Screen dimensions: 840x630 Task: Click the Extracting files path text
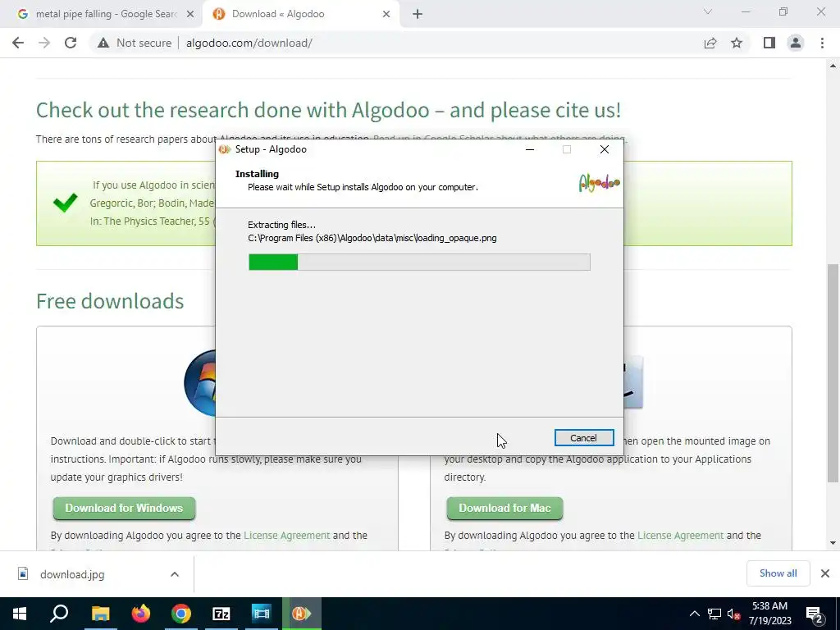click(x=372, y=238)
